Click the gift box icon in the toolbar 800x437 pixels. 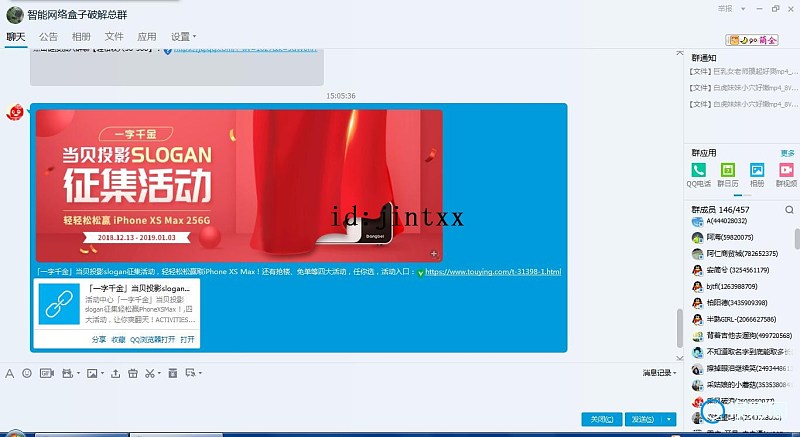tap(133, 374)
